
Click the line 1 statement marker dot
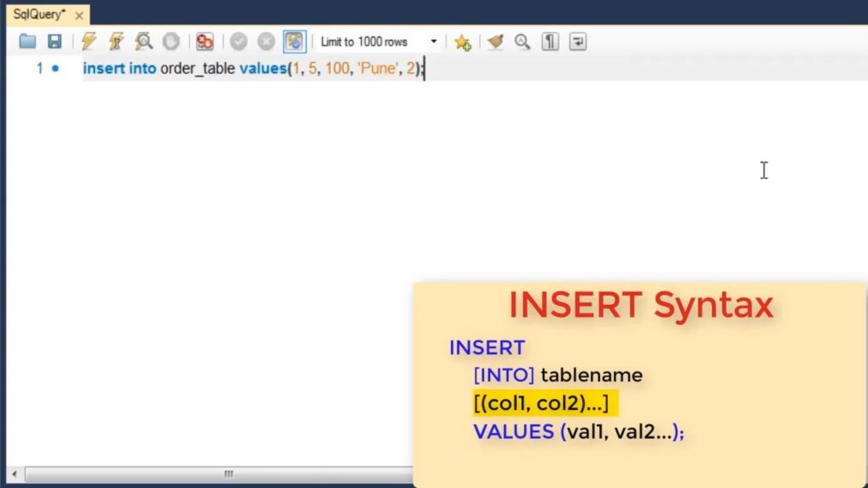pos(55,69)
